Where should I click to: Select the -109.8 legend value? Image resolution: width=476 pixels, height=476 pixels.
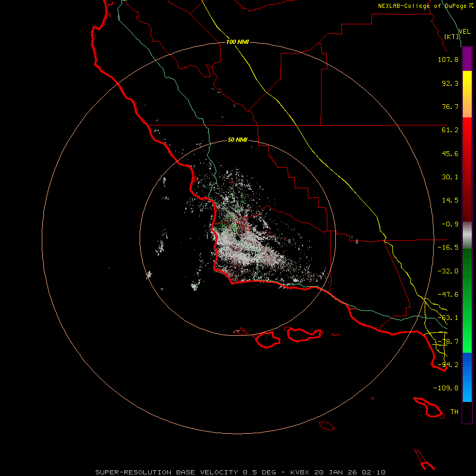[446, 388]
